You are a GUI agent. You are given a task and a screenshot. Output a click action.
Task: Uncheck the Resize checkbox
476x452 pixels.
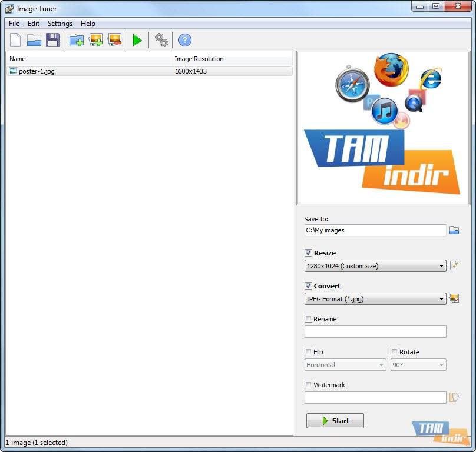tap(309, 253)
